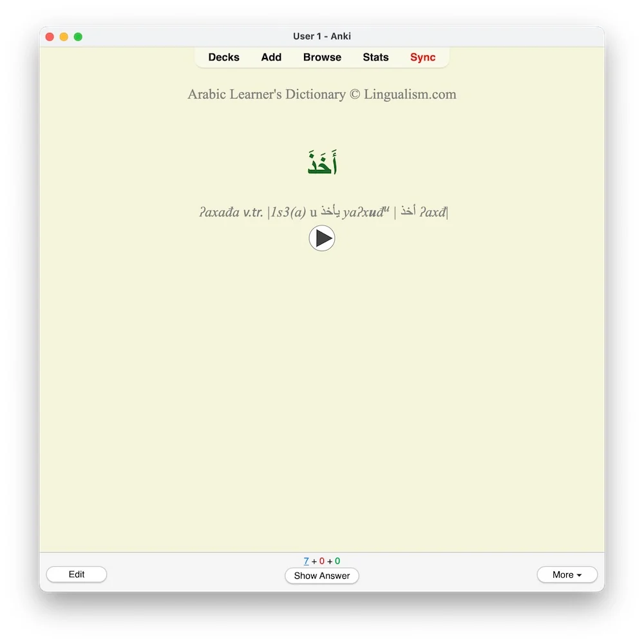Click the blue new cards count 7

tap(306, 561)
